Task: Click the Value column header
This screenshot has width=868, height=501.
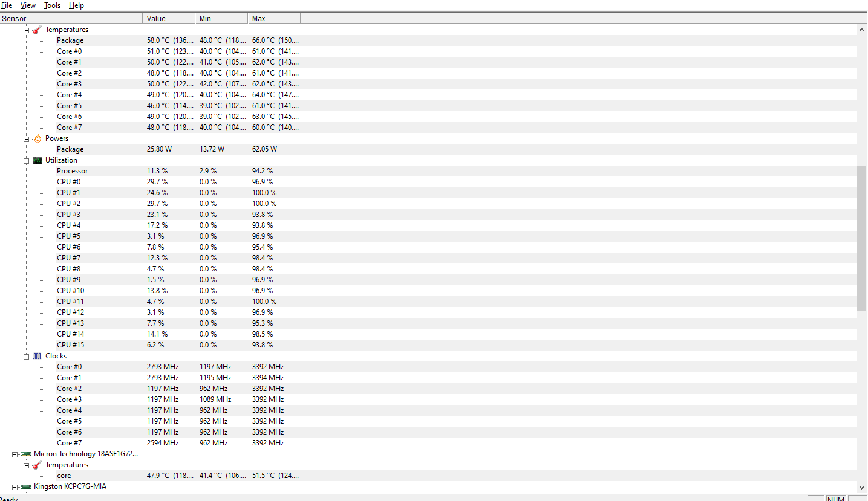Action: [169, 19]
